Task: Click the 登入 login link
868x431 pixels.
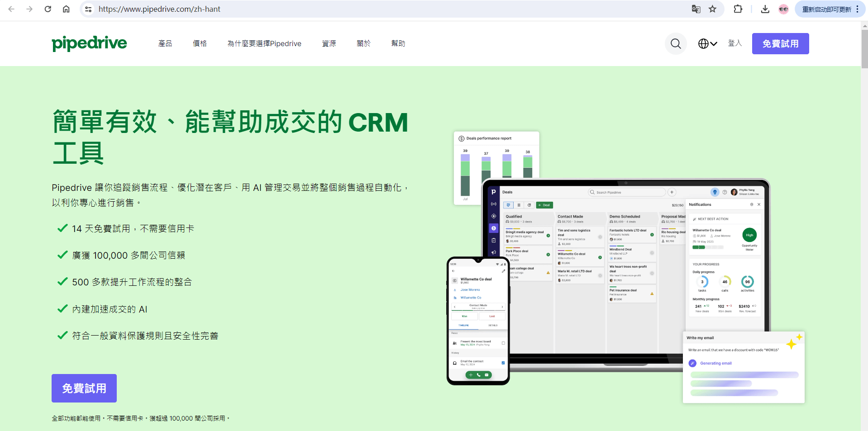Action: (x=734, y=43)
